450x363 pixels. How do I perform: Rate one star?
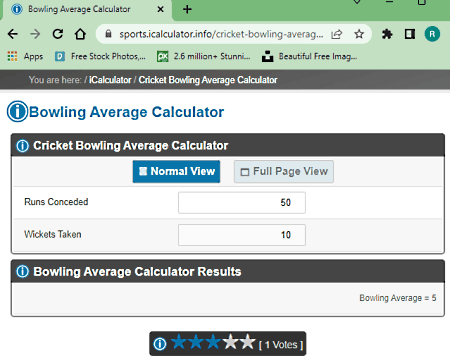pyautogui.click(x=179, y=342)
